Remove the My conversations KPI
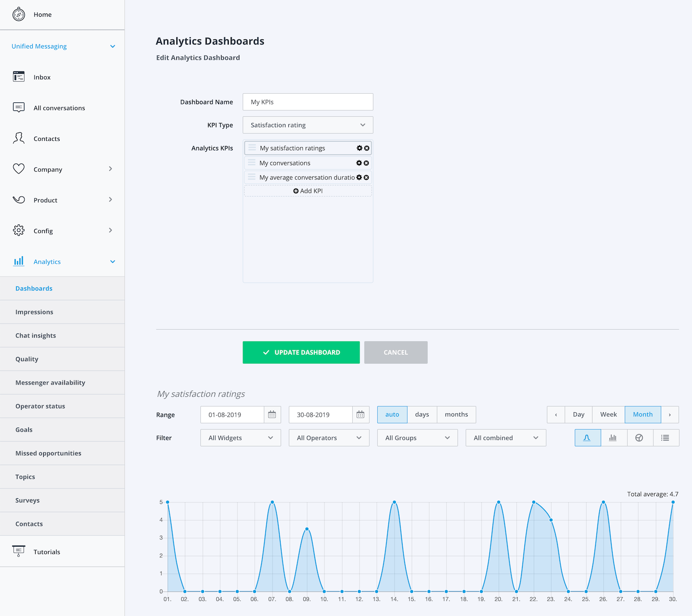Viewport: 692px width, 616px height. [x=366, y=163]
